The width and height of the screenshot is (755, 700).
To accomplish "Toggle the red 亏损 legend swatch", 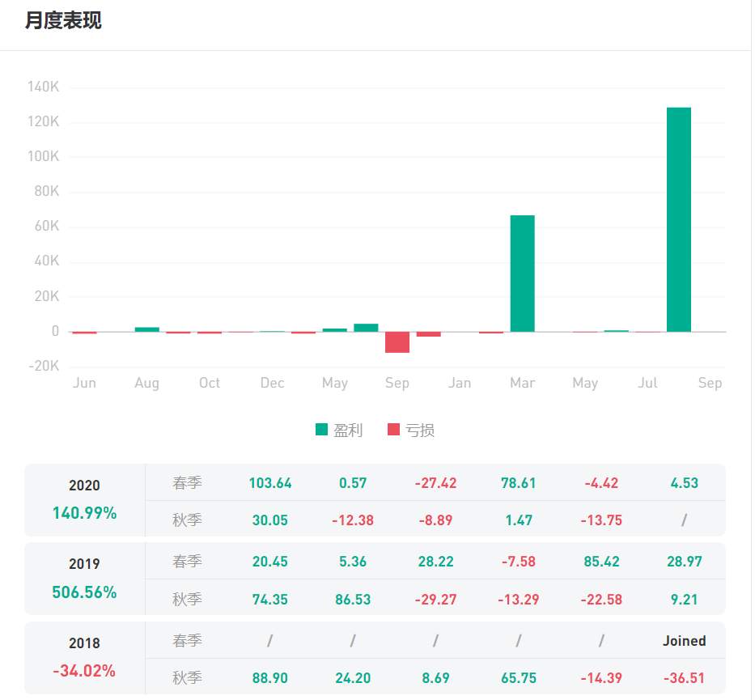I will pyautogui.click(x=393, y=430).
